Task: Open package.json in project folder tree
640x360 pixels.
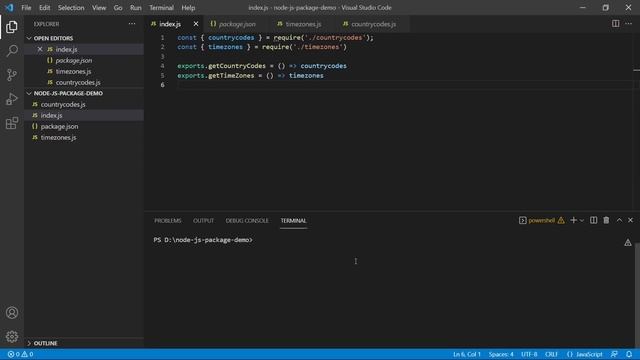Action: (x=84, y=127)
